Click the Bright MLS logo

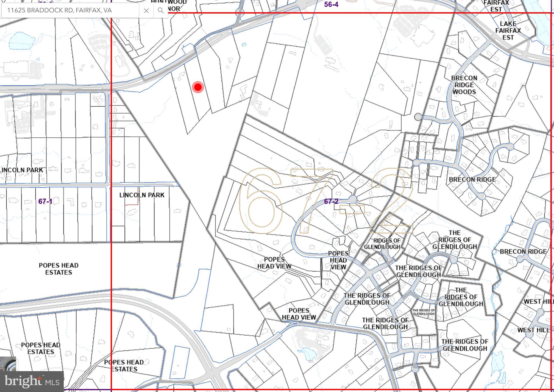(32, 381)
